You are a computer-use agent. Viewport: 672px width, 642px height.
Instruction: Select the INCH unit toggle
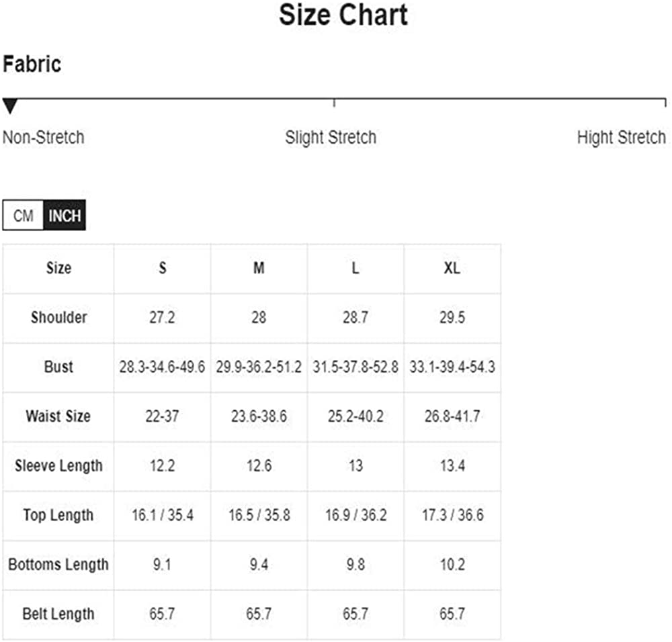click(x=65, y=215)
